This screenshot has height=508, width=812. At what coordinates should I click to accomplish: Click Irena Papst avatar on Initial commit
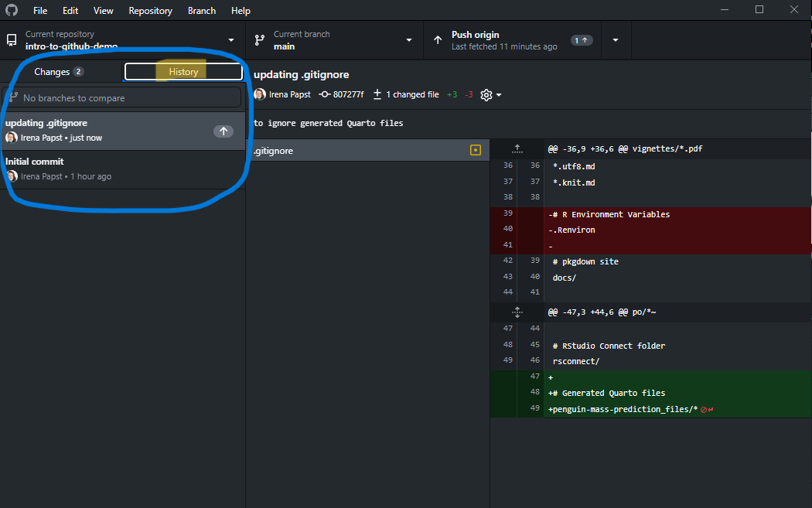coord(12,176)
